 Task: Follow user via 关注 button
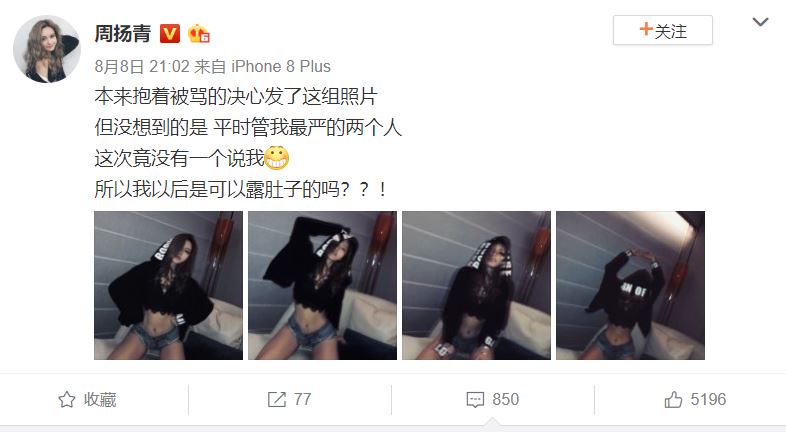point(663,30)
